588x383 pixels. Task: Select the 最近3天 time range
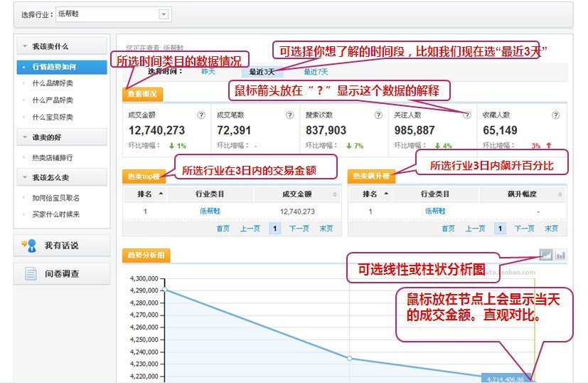(x=262, y=71)
